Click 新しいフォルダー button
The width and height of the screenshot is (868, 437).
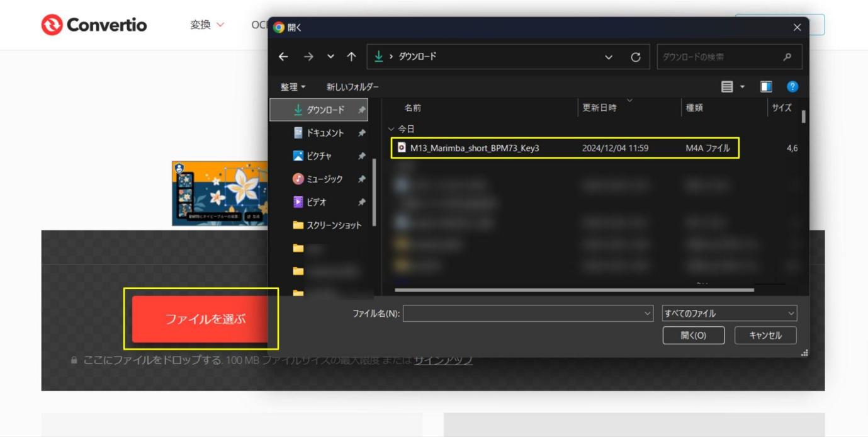pos(352,87)
